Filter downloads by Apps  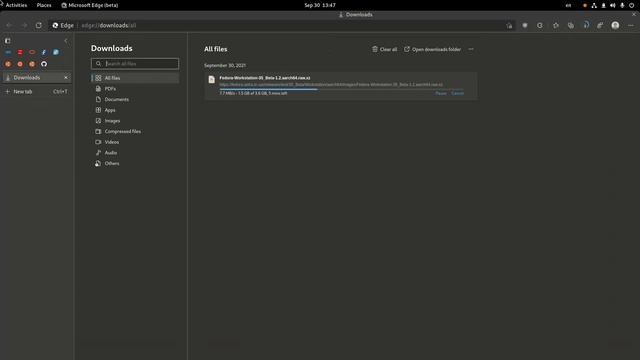point(135,110)
